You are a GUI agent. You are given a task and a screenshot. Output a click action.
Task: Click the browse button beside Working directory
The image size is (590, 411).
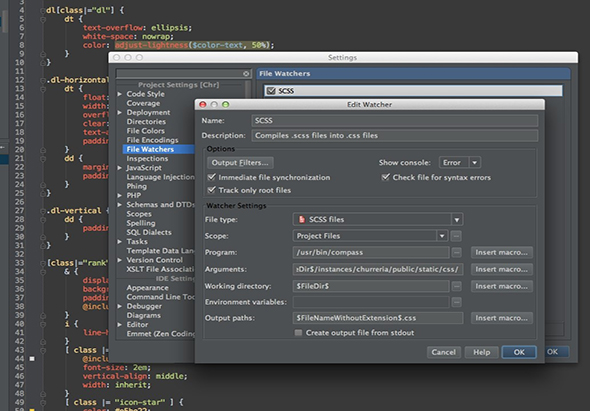click(x=456, y=286)
